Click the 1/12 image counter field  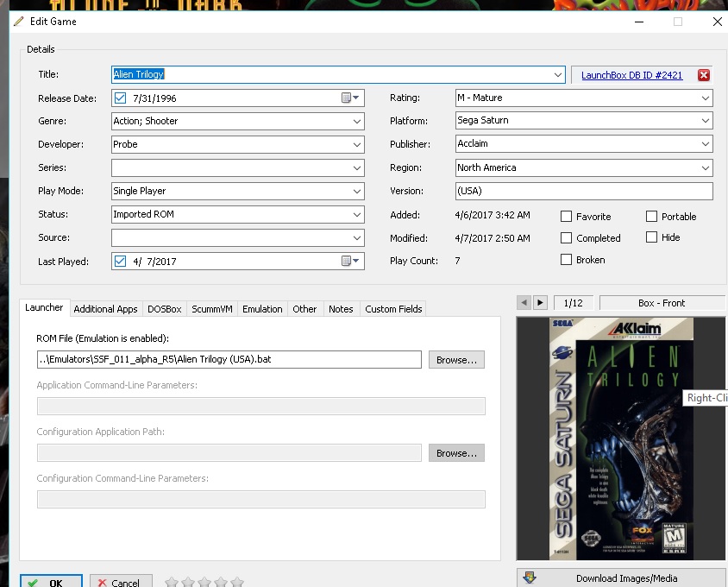coord(573,303)
